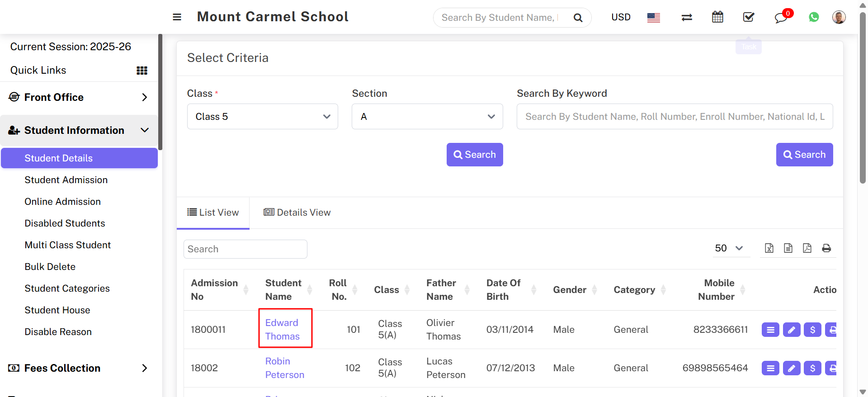Click Search button under Section field
Viewport: 868px width, 397px height.
pos(474,155)
